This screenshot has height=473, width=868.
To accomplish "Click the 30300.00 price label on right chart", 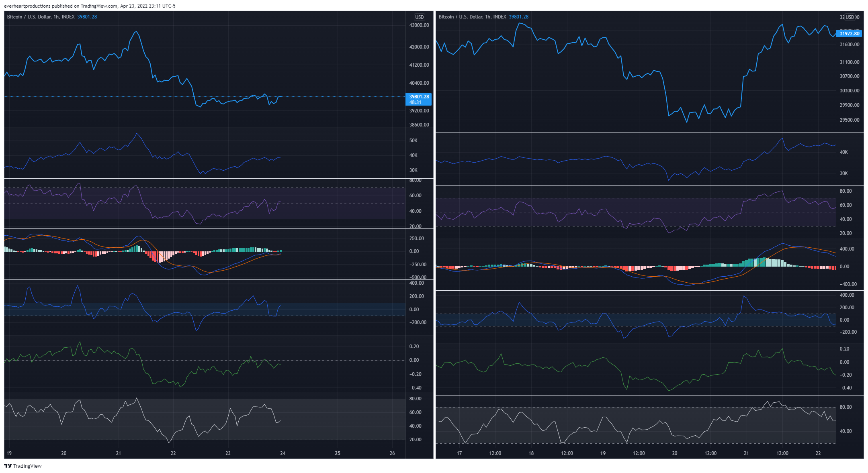I will (x=850, y=91).
